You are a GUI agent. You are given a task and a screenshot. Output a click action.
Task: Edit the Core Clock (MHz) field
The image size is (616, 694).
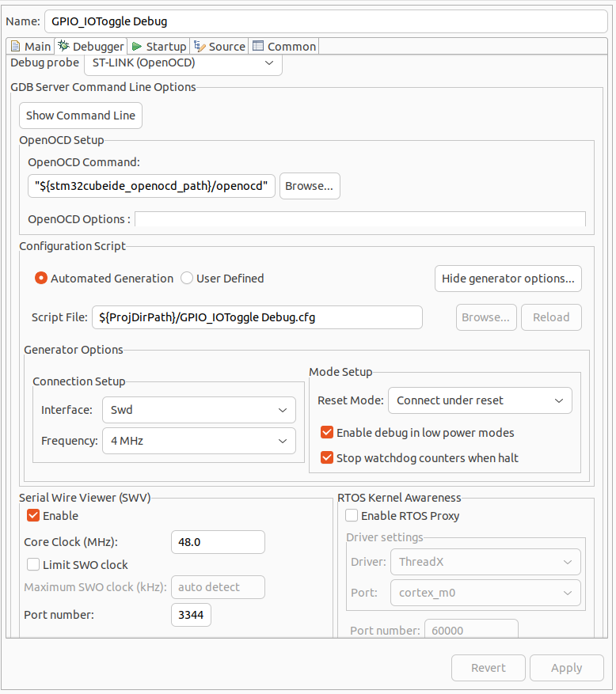click(x=218, y=542)
